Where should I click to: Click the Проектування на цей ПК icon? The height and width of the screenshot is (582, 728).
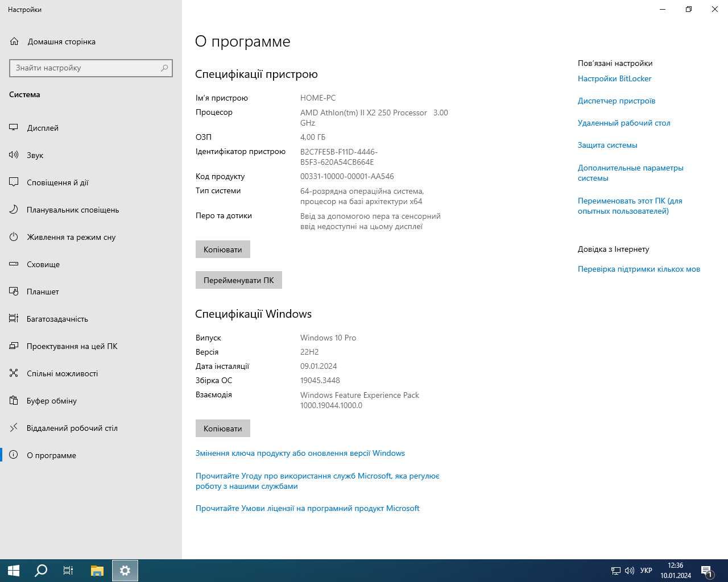14,346
